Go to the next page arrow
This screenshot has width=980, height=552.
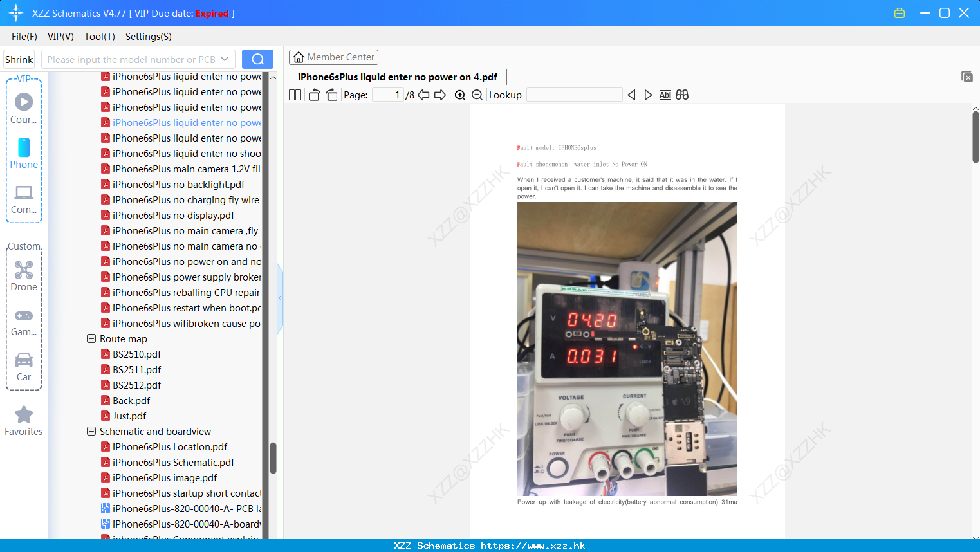tap(440, 95)
